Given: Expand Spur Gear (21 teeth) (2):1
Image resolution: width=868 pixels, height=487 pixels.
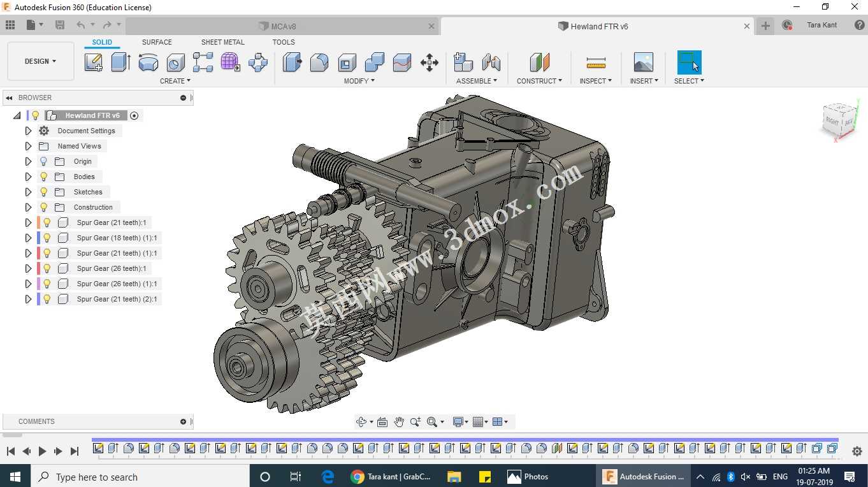Looking at the screenshot, I should [28, 299].
